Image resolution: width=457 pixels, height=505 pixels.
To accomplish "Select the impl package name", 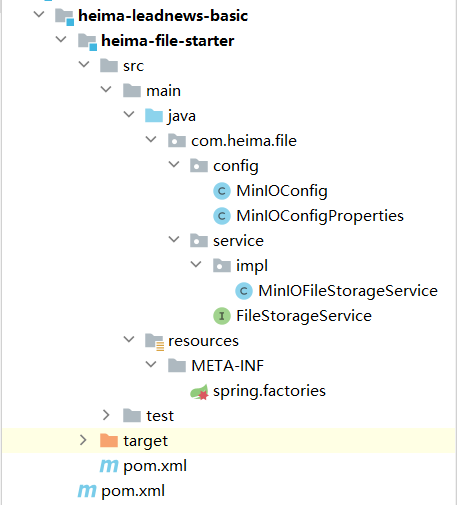I will pyautogui.click(x=252, y=267).
